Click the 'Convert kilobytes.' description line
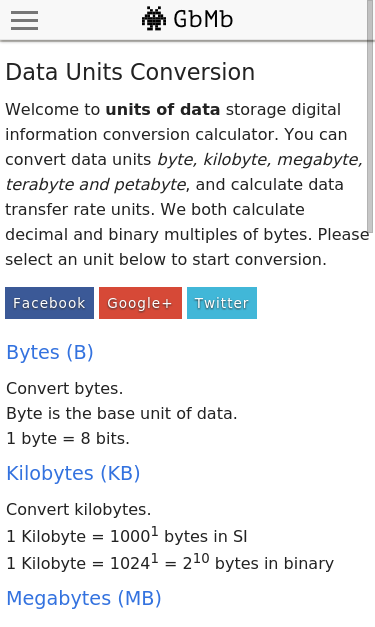 point(79,509)
